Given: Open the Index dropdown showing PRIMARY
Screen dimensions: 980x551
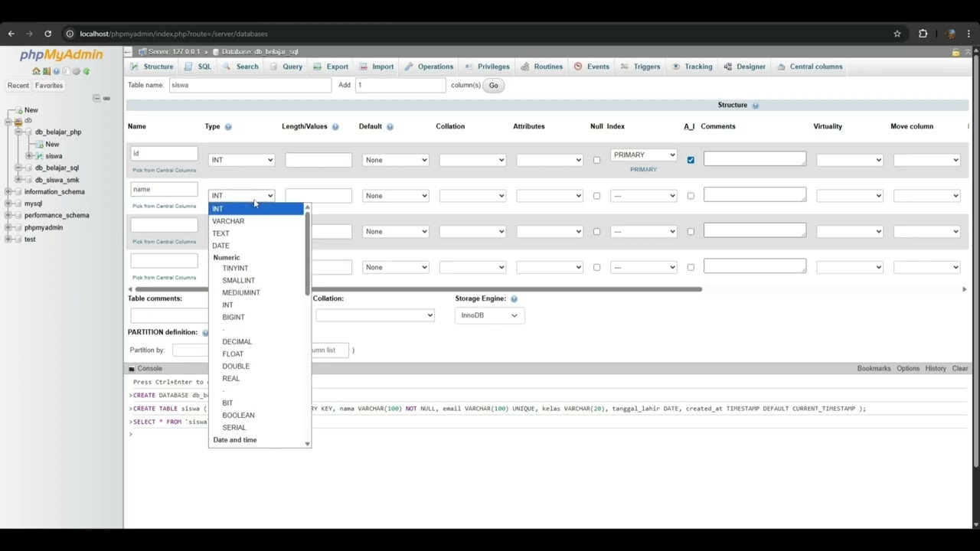Looking at the screenshot, I should coord(643,155).
